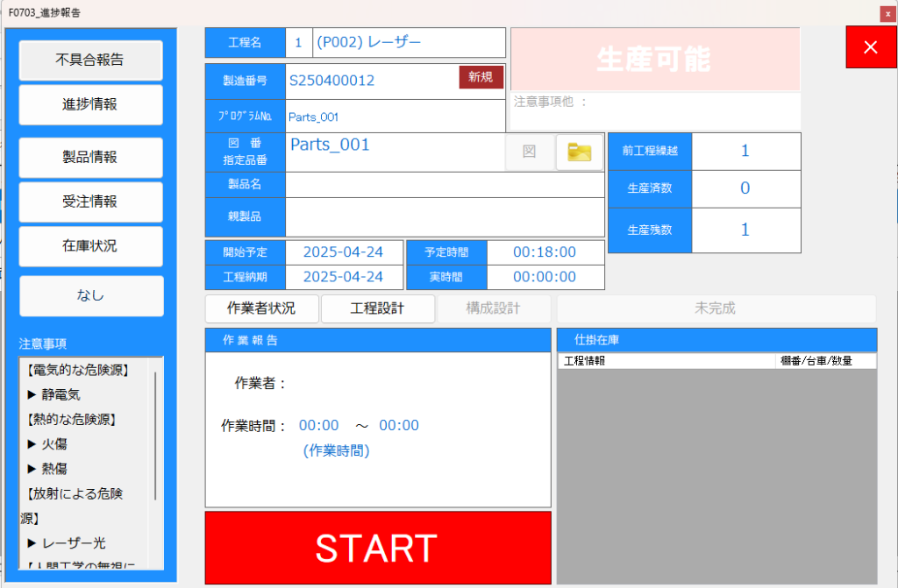The width and height of the screenshot is (898, 588).
Task: Open the yellow folder icon next to 図
Action: 580,152
